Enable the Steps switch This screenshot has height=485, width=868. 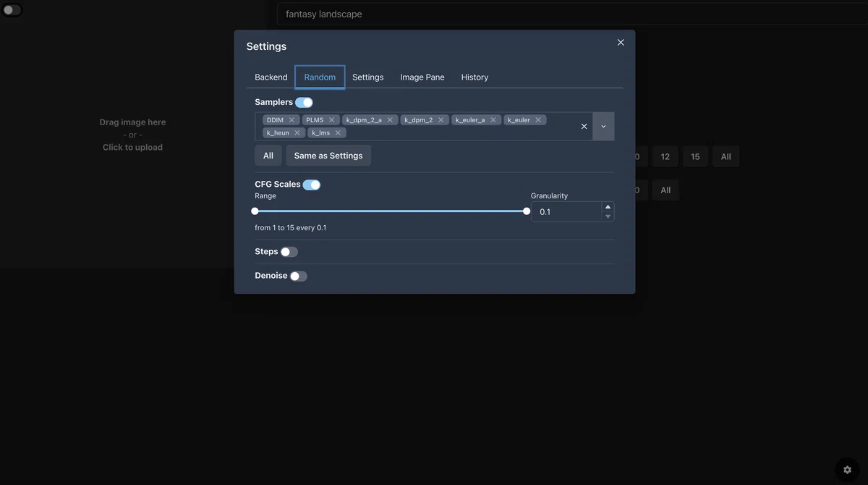(289, 252)
